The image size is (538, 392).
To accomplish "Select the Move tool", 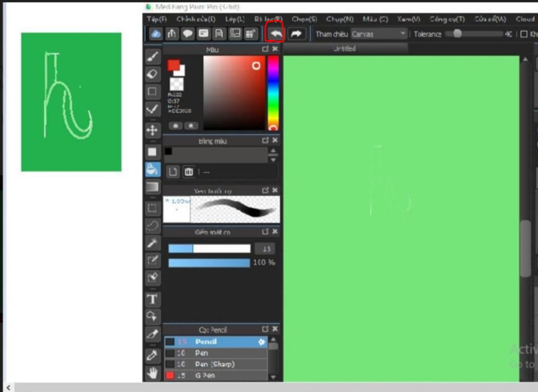I will tap(153, 130).
